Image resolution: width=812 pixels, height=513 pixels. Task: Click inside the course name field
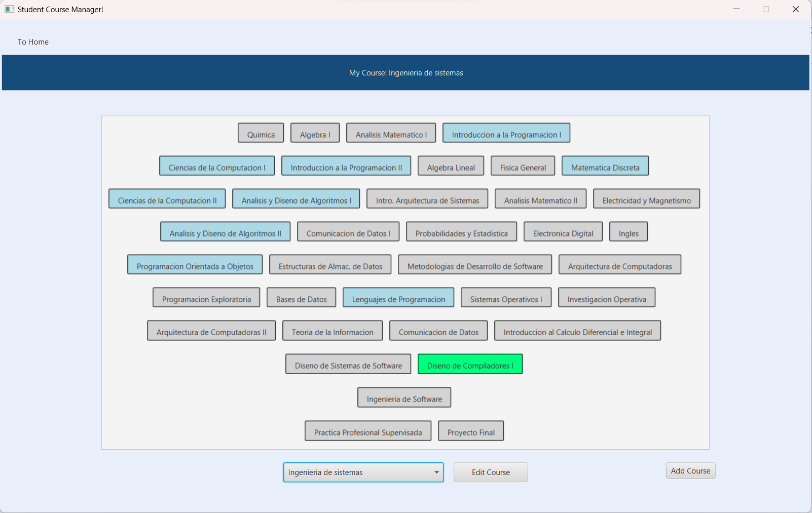(355, 472)
